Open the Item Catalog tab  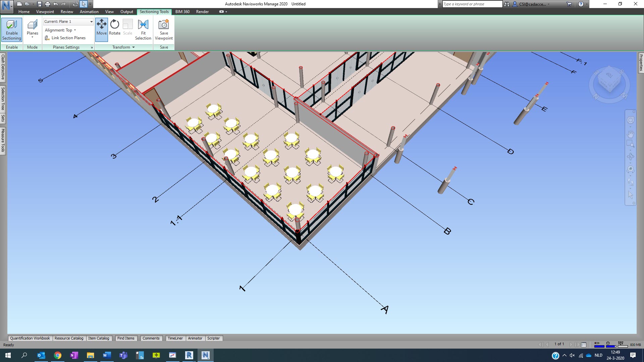[x=99, y=338]
